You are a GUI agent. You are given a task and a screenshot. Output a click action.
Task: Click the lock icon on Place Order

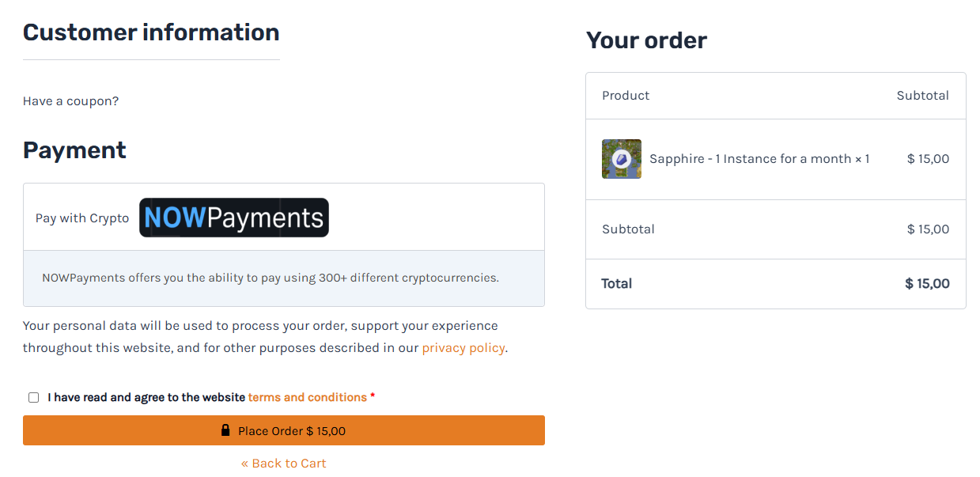click(225, 430)
